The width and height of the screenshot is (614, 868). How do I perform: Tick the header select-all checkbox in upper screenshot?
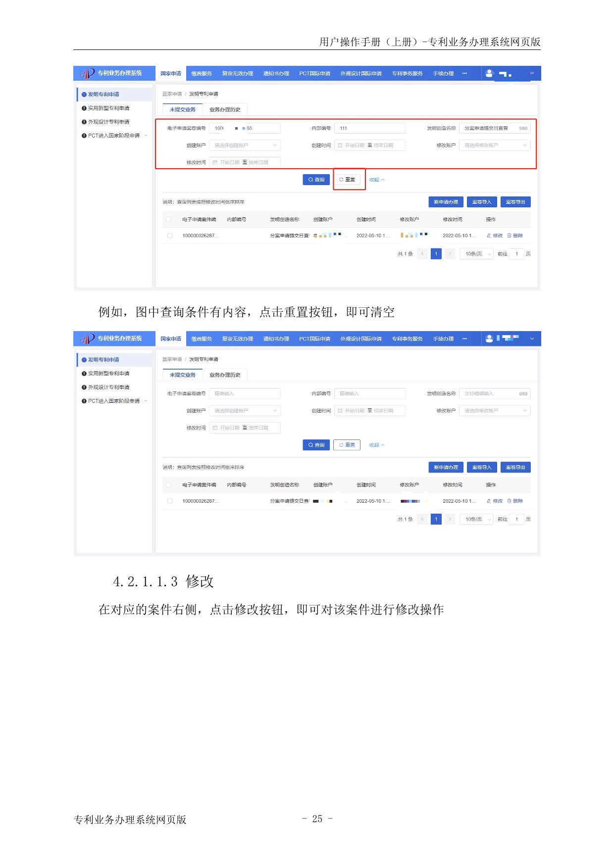169,219
